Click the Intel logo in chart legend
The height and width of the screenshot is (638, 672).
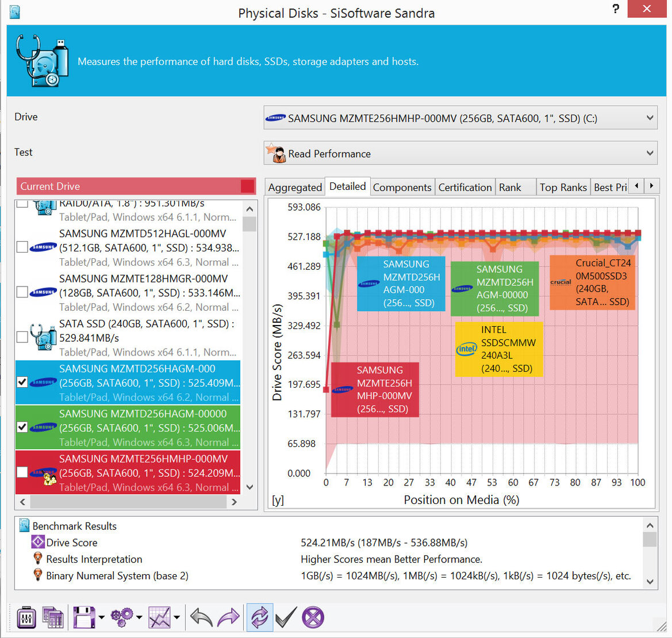coord(466,349)
